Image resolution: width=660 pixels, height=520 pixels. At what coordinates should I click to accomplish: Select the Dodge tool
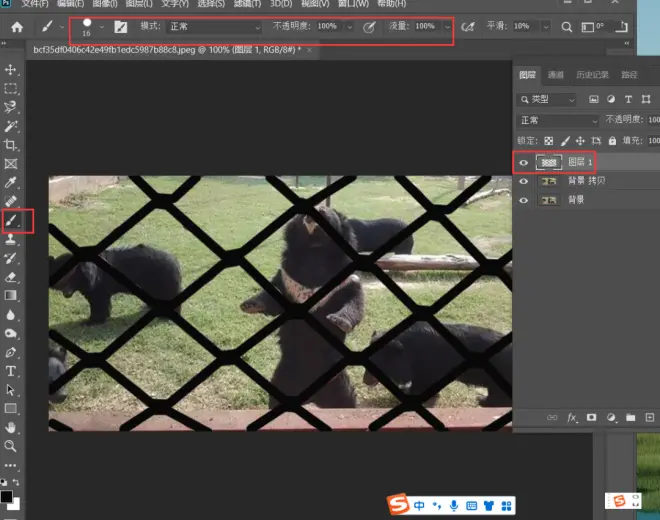tap(11, 333)
